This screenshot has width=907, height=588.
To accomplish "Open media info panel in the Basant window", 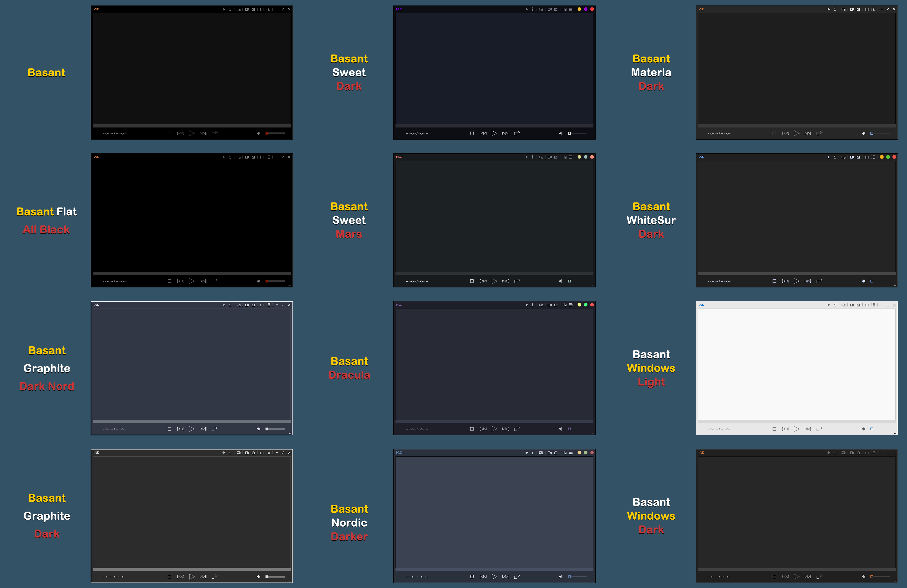I will 230,9.
